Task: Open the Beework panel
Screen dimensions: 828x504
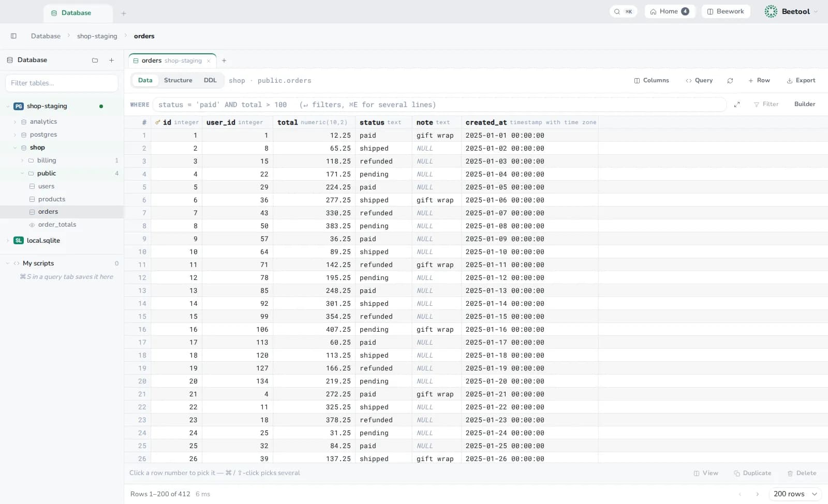Action: (726, 11)
